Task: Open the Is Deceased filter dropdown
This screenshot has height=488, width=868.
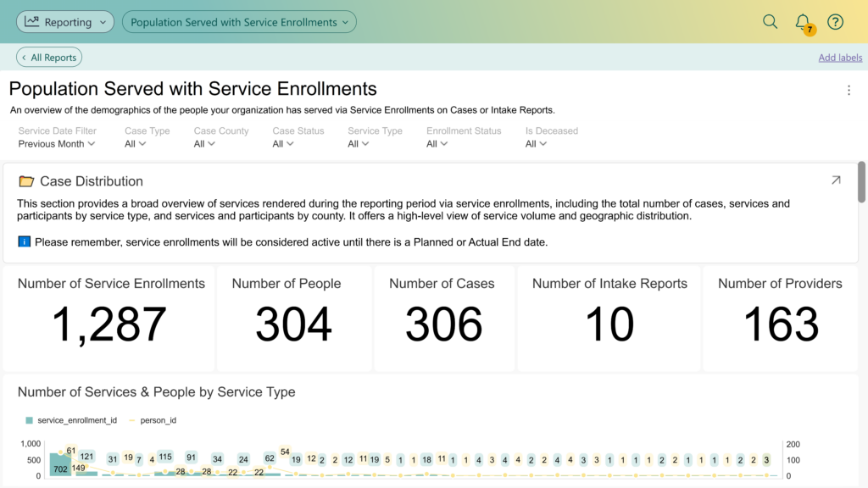Action: click(537, 144)
